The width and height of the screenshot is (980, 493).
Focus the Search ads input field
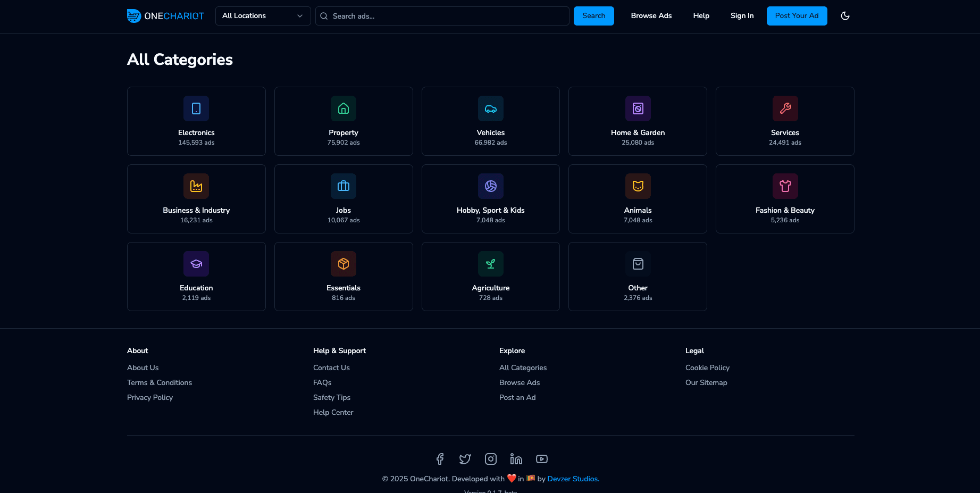[x=447, y=16]
